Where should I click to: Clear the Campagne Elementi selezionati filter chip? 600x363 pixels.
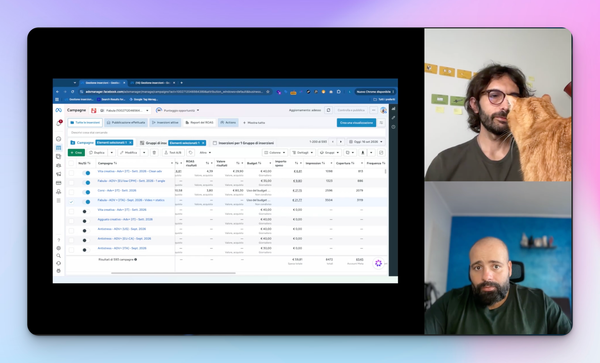coord(130,143)
